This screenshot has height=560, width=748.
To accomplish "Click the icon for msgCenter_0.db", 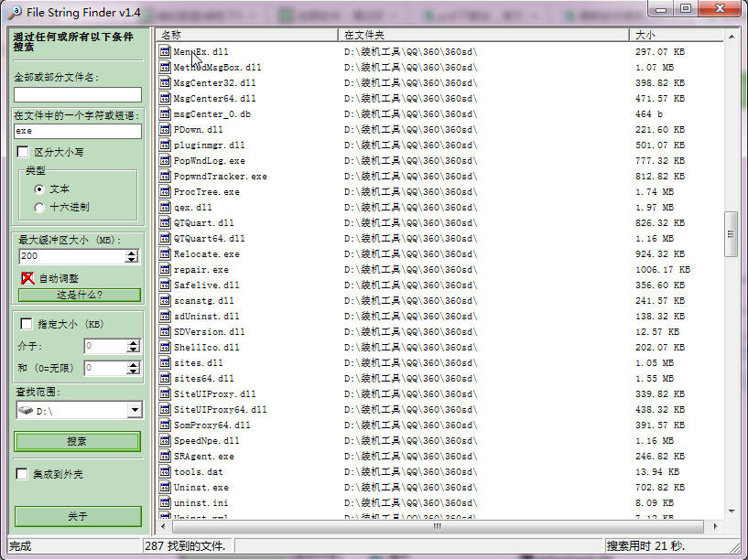I will click(x=165, y=114).
